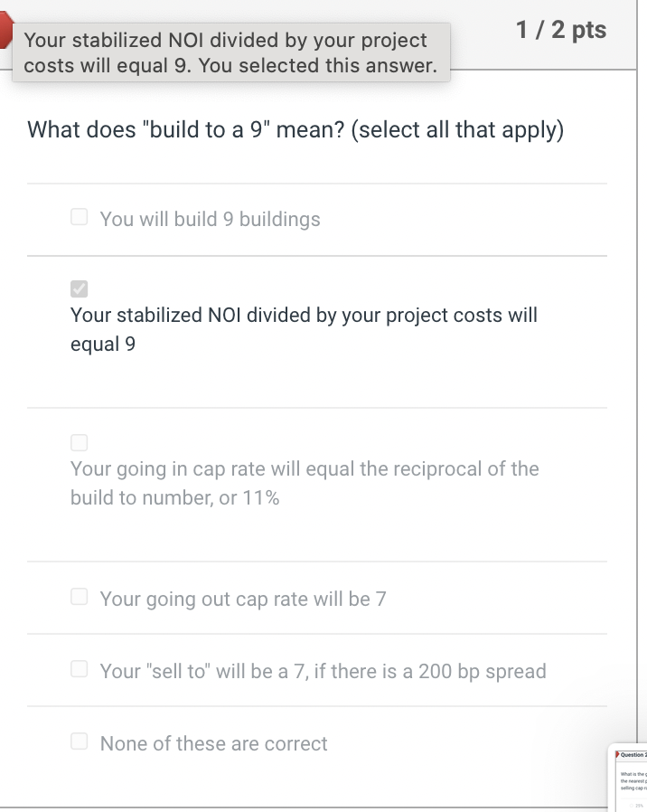Click the red flag next to Question 2
Image resolution: width=647 pixels, height=812 pixels.
[x=617, y=753]
